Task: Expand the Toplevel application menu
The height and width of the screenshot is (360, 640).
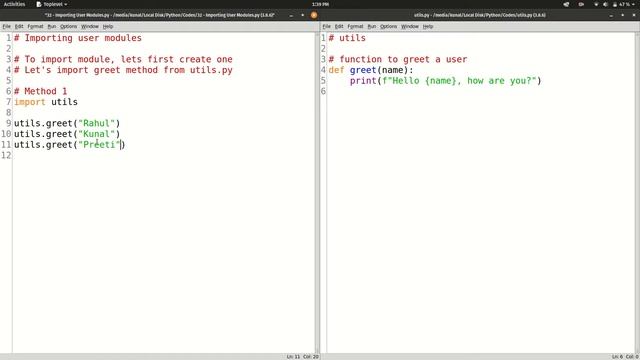Action: 52,4
